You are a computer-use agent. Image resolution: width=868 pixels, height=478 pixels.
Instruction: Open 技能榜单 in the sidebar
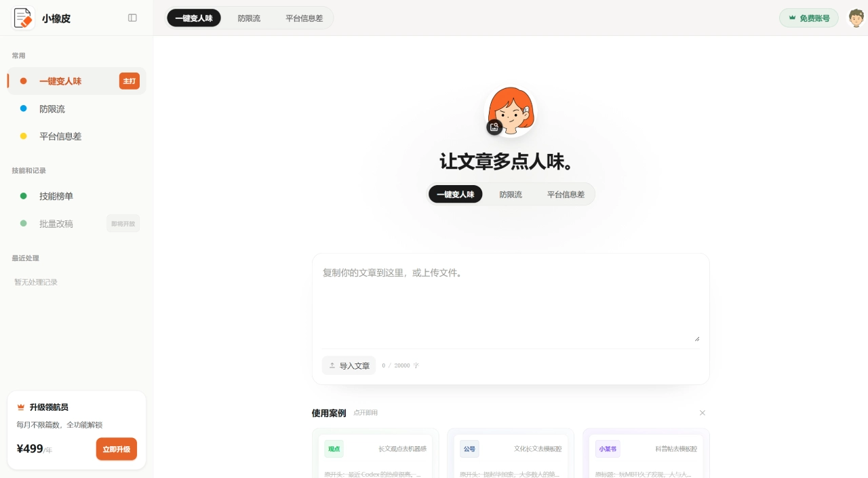(76, 196)
